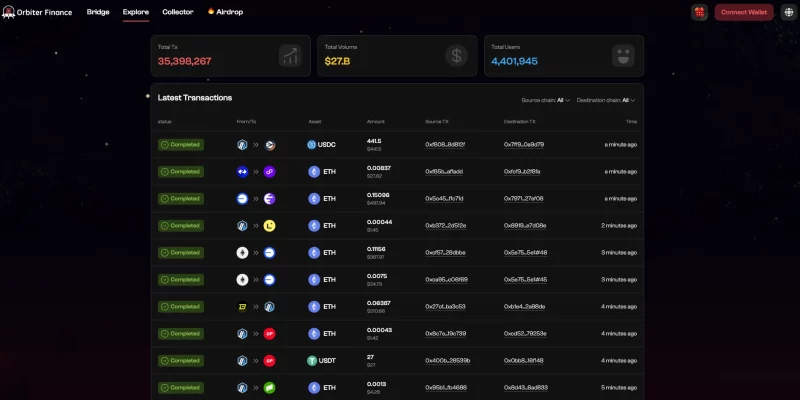
Task: Click Completed badge in 27 USDT row
Action: pyautogui.click(x=181, y=361)
